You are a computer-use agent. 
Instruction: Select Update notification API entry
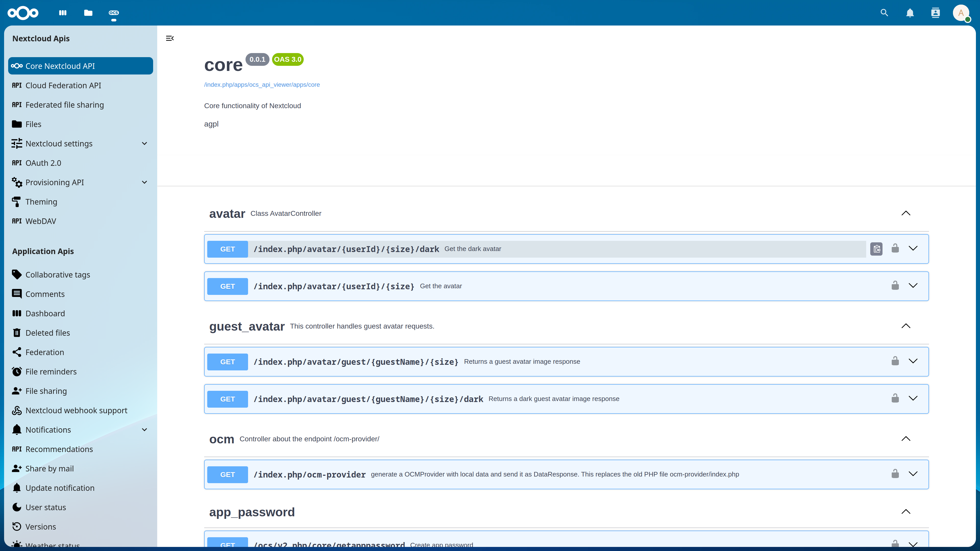tap(81, 488)
